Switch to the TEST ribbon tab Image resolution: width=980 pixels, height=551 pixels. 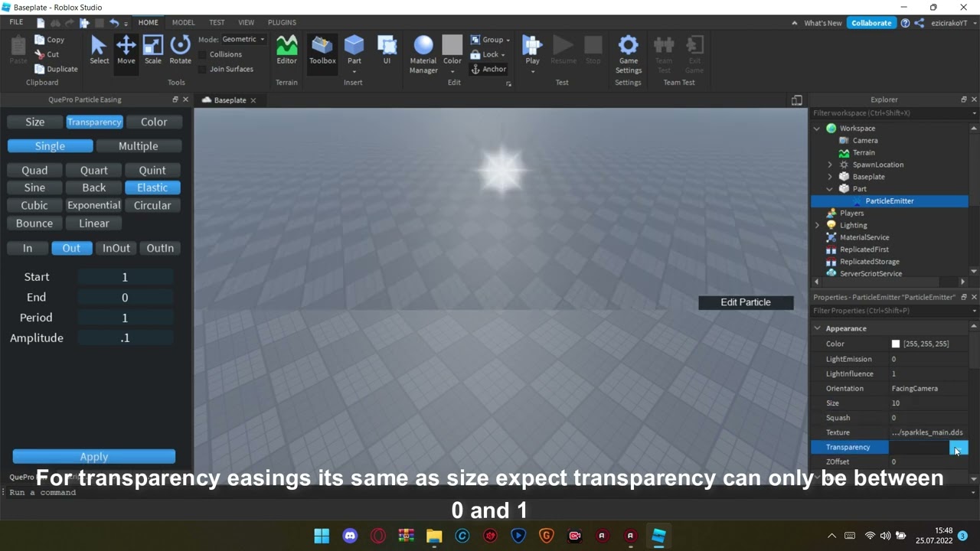(x=217, y=22)
